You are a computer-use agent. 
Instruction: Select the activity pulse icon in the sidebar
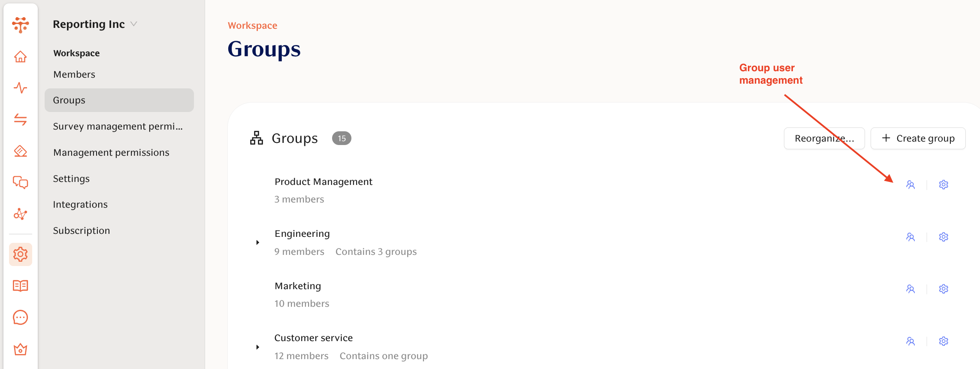pyautogui.click(x=20, y=88)
